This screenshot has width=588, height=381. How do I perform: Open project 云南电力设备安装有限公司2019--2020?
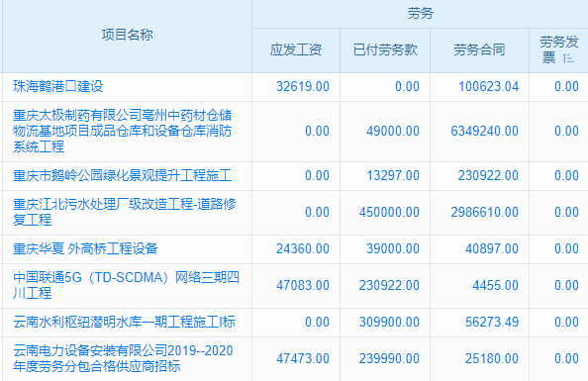(x=123, y=350)
